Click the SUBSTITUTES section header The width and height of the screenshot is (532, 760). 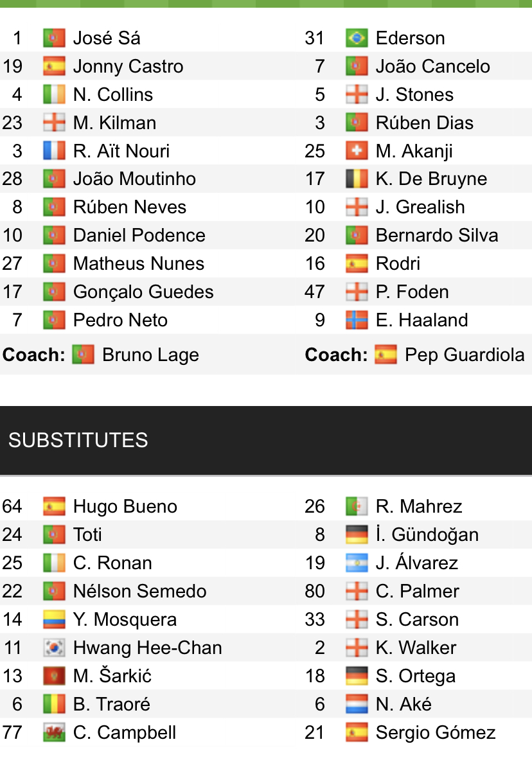click(78, 440)
